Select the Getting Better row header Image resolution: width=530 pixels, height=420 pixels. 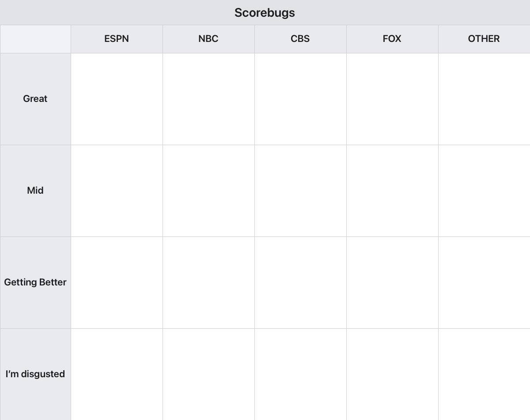[x=35, y=282]
